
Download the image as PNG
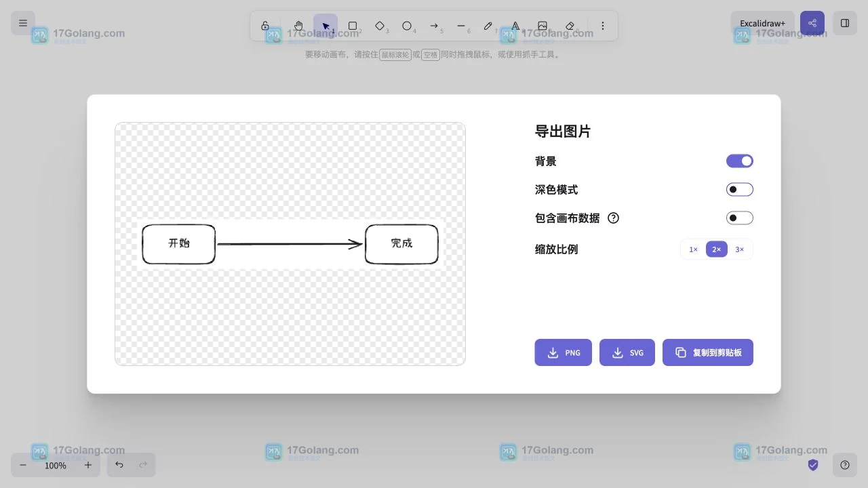(564, 352)
